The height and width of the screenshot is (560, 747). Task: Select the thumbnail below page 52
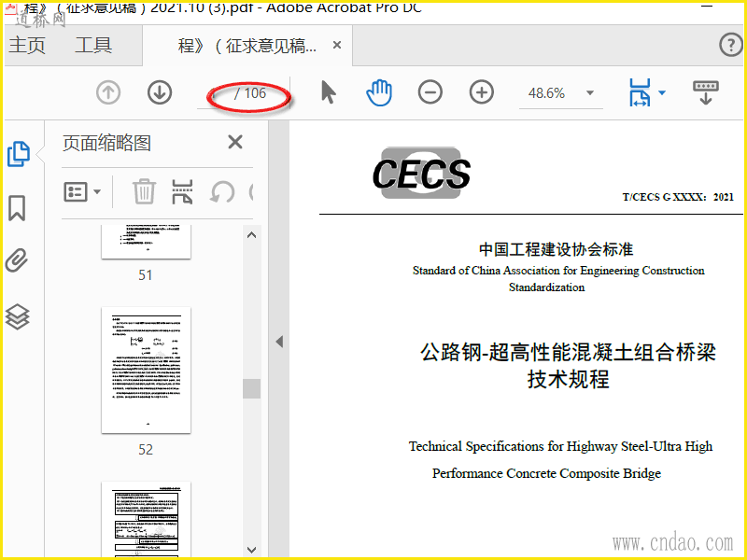point(146,519)
